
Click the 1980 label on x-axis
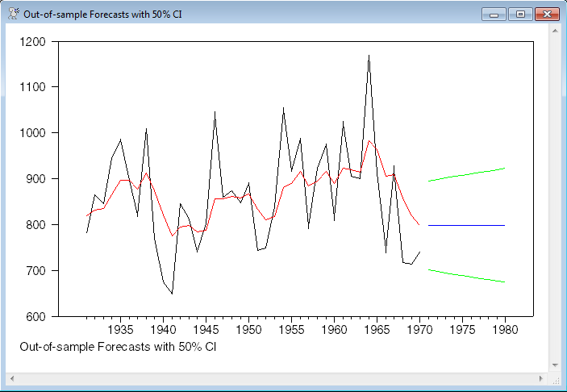(505, 330)
